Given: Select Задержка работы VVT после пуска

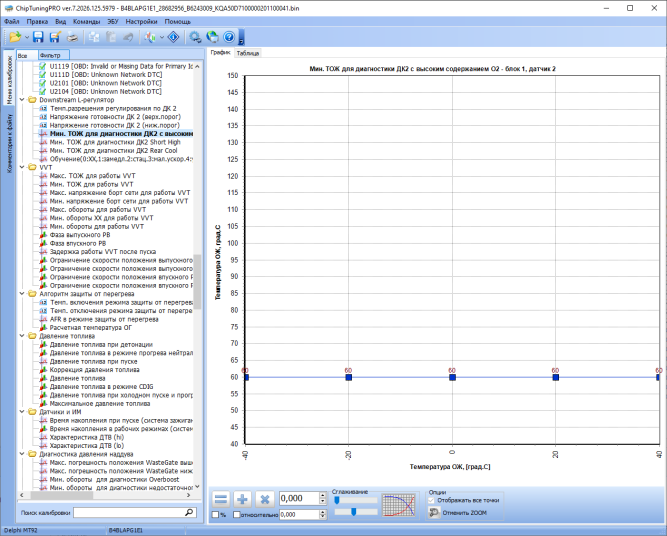Looking at the screenshot, I should [x=103, y=252].
